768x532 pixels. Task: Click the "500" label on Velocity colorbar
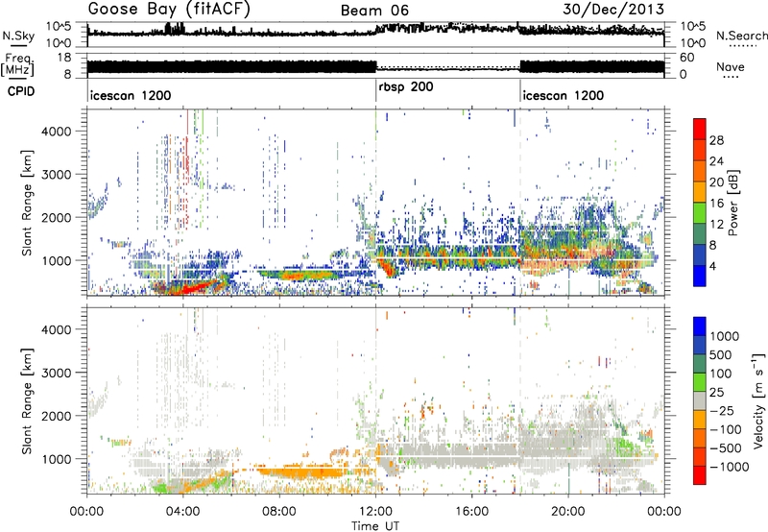point(721,354)
